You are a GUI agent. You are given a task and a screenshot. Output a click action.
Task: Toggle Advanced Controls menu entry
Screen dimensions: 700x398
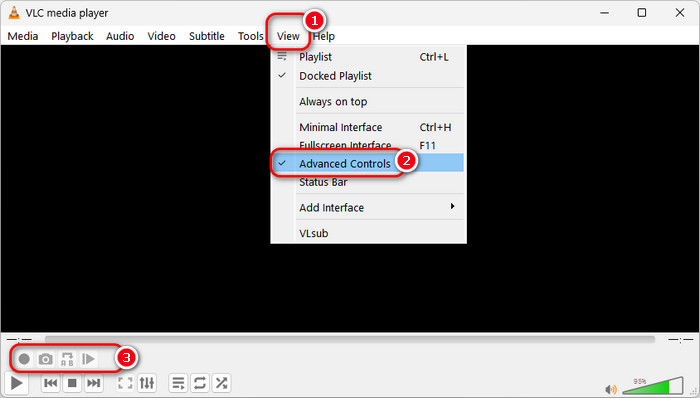[368, 163]
